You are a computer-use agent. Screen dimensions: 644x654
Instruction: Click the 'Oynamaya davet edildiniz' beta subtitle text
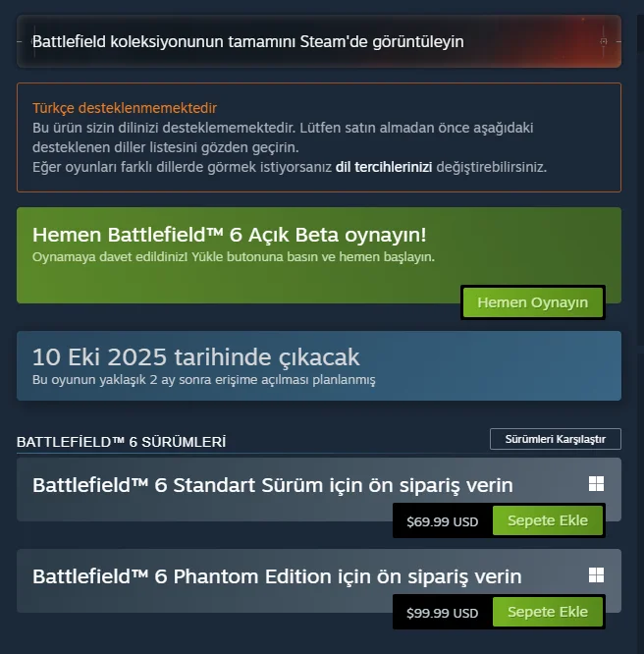click(x=234, y=257)
